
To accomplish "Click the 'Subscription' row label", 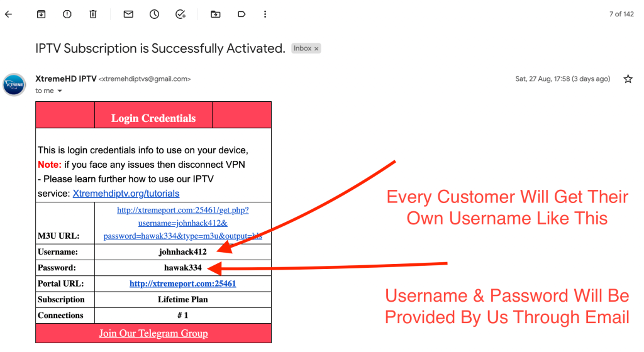I will pyautogui.click(x=61, y=299).
